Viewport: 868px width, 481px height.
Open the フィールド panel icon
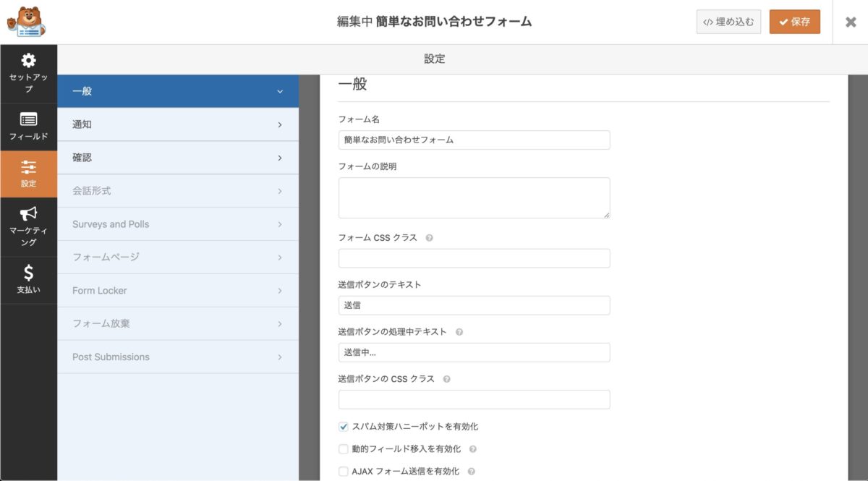(28, 127)
